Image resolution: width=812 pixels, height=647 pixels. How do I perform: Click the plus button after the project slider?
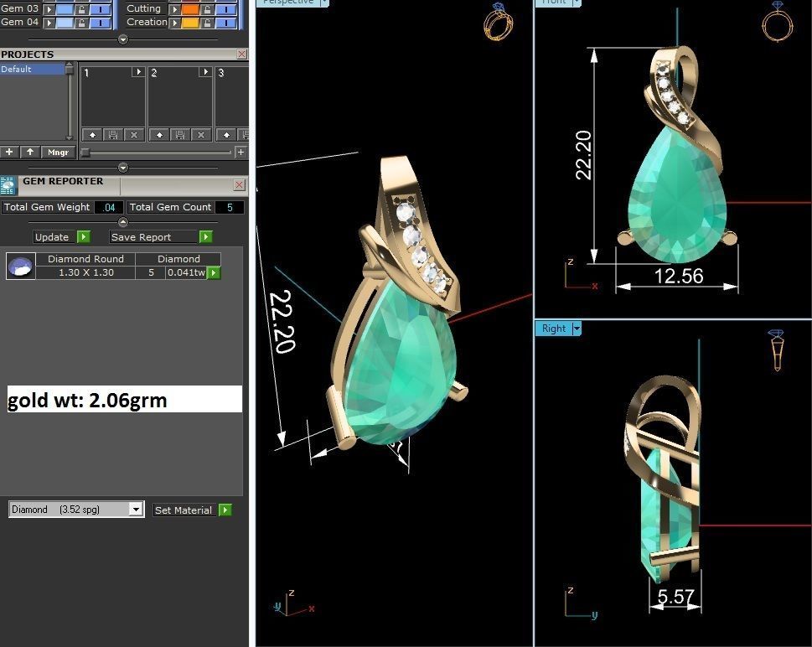tap(240, 153)
